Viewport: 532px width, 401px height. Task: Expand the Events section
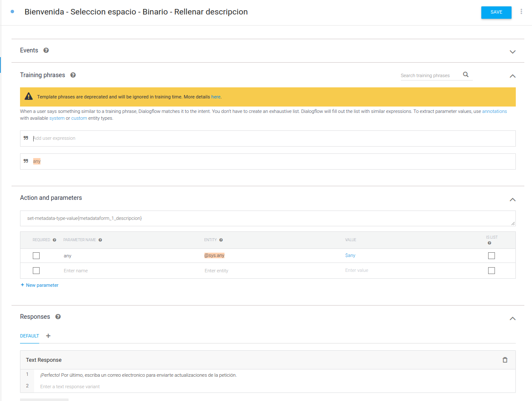pyautogui.click(x=512, y=52)
